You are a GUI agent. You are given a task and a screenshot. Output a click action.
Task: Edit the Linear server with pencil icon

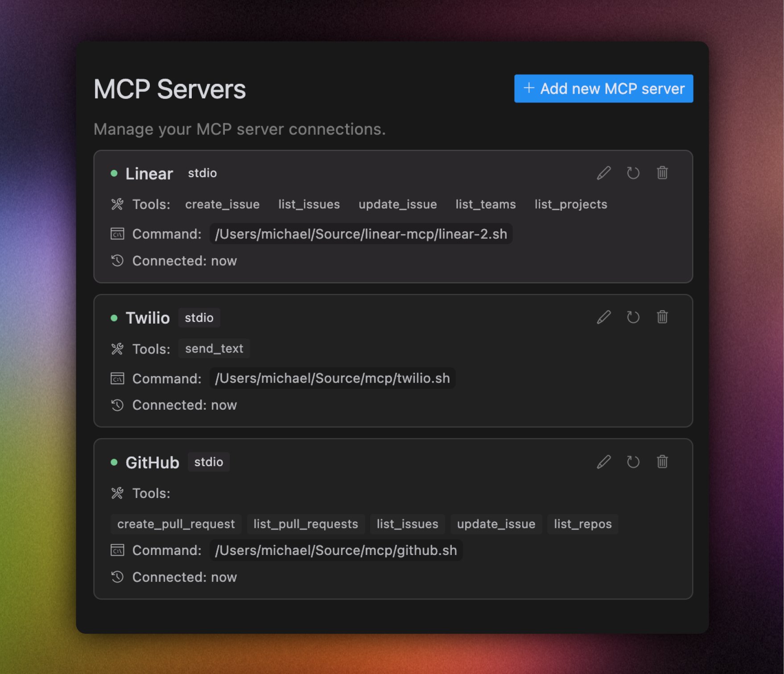point(604,173)
